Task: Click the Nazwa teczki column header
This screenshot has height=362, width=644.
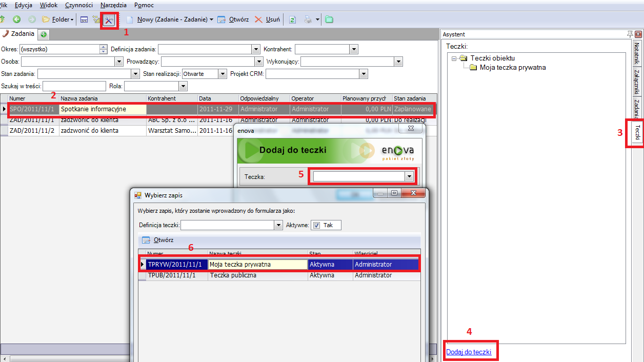Action: 258,253
